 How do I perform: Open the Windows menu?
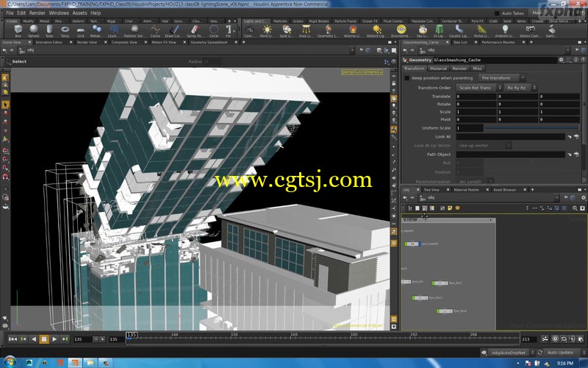coord(59,13)
